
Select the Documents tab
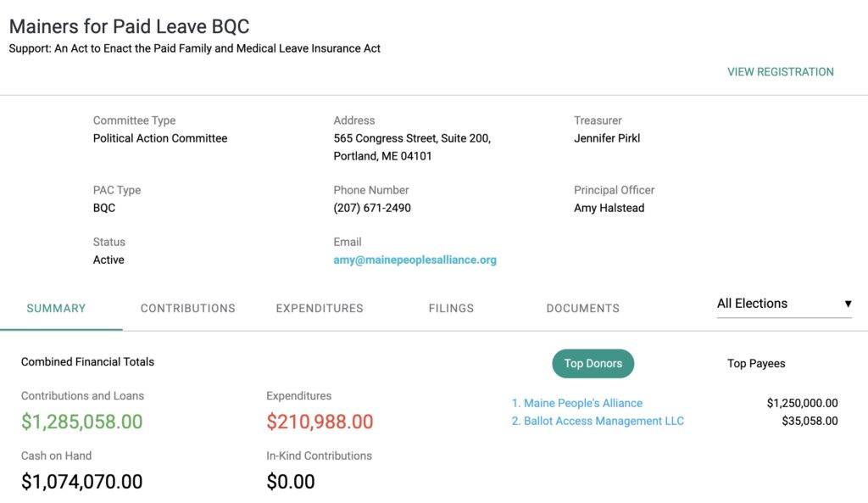coord(582,309)
